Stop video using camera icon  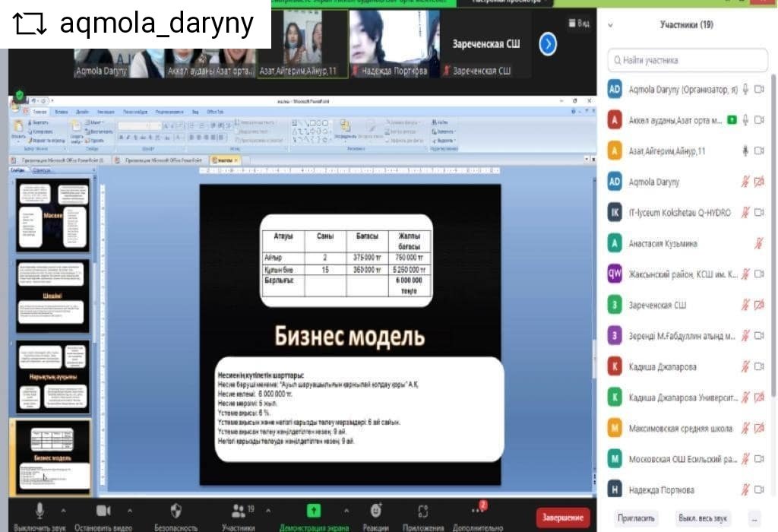click(103, 511)
